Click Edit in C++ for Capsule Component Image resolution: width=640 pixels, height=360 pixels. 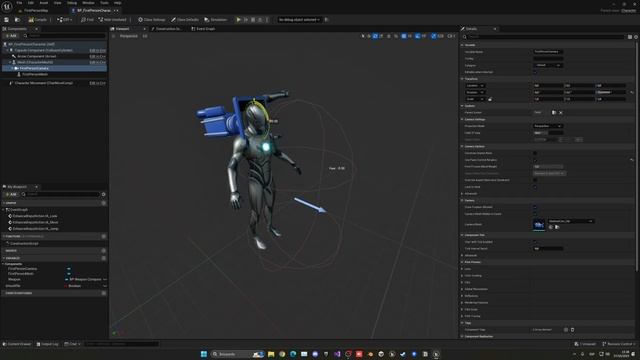[x=98, y=50]
